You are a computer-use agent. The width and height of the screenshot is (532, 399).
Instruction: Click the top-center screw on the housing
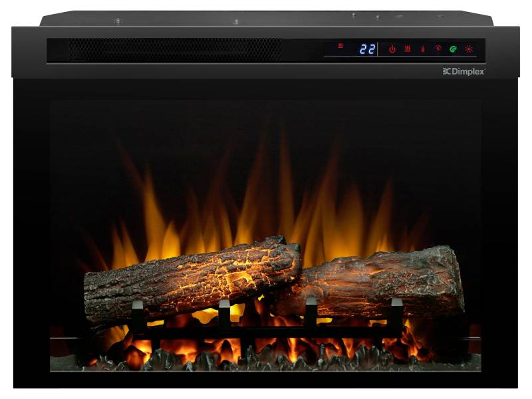[236, 22]
